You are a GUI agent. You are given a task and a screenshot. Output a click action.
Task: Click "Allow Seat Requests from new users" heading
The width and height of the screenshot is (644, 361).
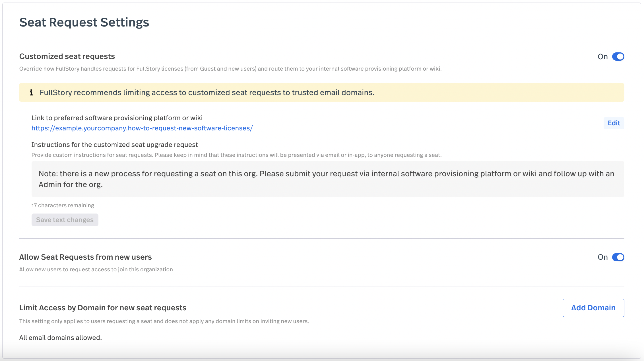[x=85, y=257]
